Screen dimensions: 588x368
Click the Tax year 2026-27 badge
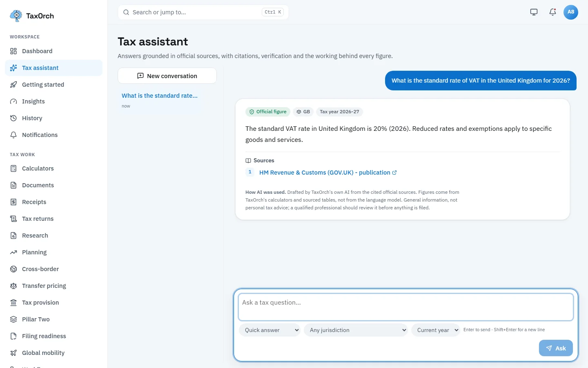pos(339,112)
